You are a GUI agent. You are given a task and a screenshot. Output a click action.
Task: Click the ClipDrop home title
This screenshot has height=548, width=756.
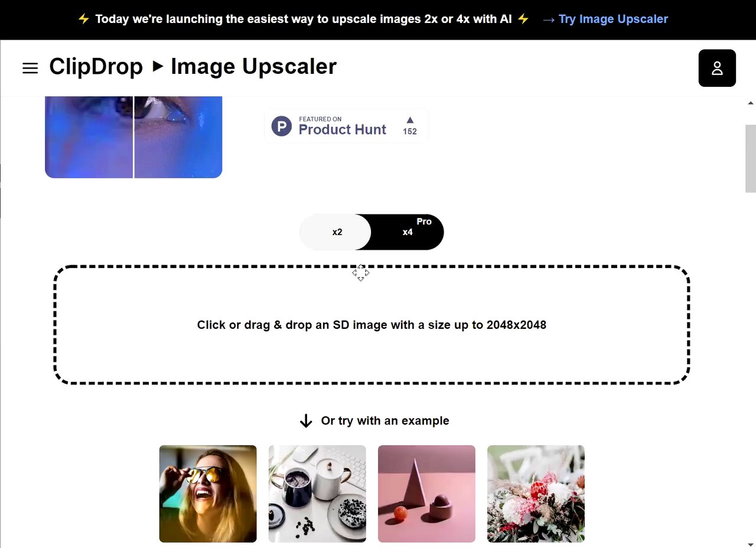click(96, 67)
